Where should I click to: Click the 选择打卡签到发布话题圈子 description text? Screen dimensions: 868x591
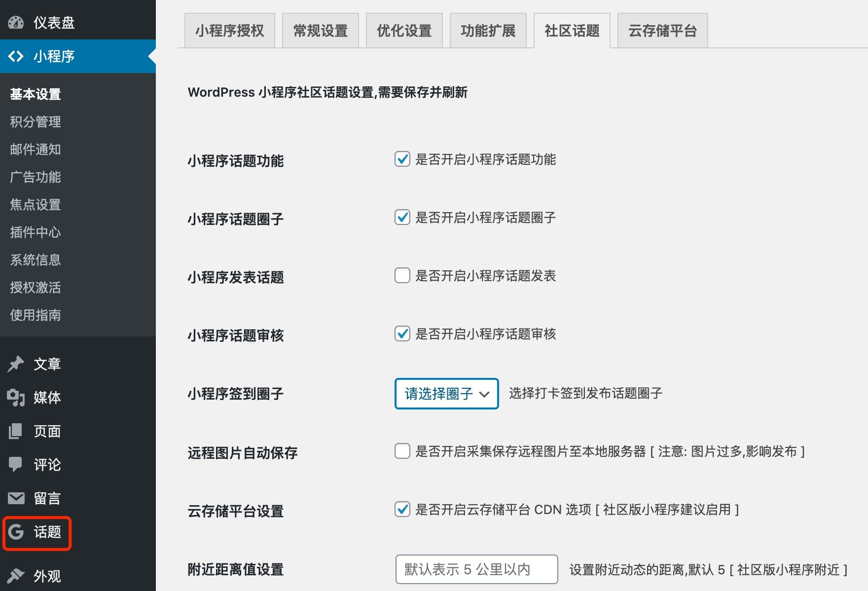pos(586,393)
